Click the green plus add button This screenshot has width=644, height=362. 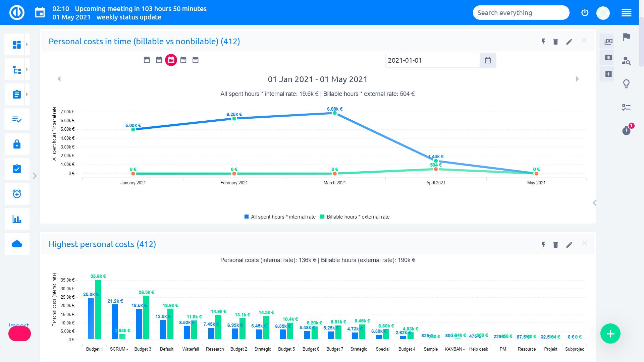point(610,334)
